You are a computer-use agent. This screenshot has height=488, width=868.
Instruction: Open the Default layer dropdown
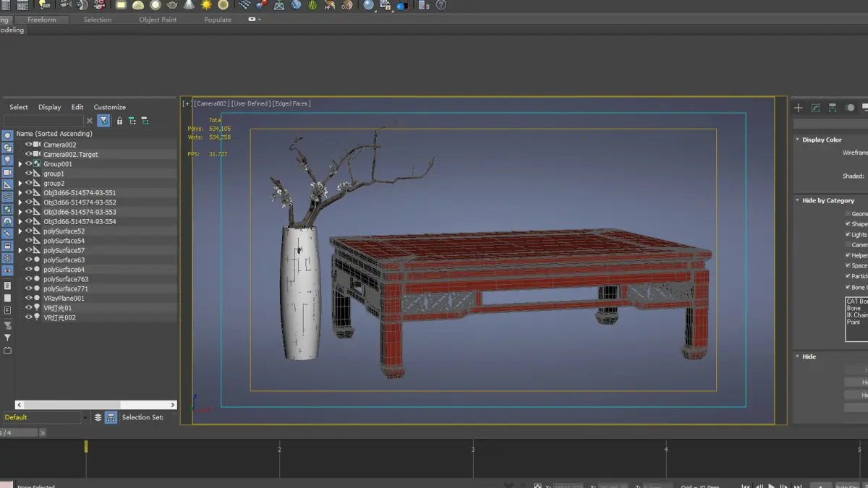coord(85,418)
